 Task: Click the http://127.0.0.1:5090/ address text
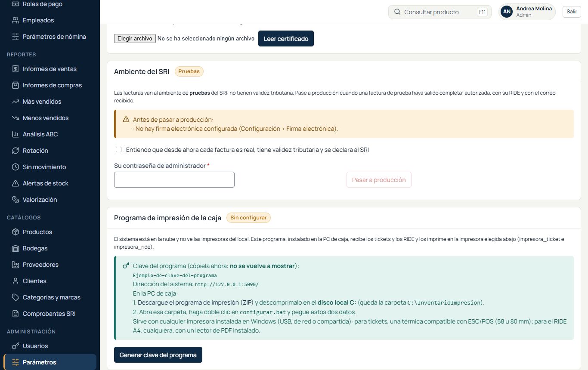point(226,284)
